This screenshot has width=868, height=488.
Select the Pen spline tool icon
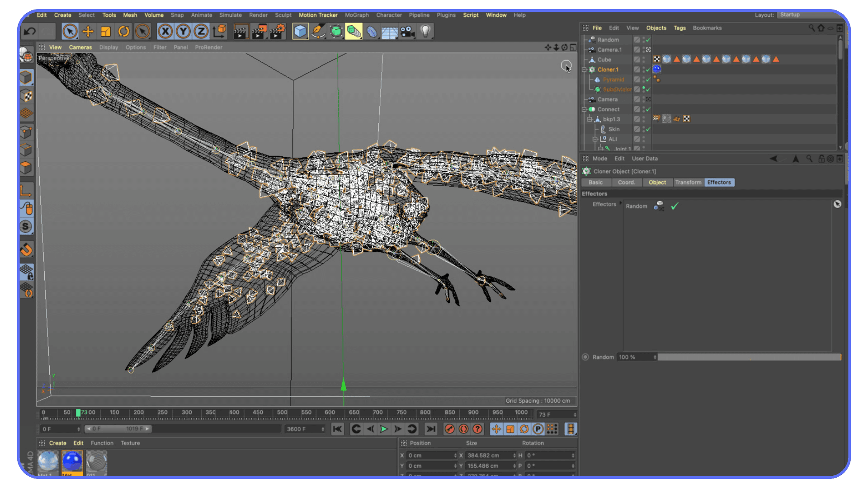[318, 31]
